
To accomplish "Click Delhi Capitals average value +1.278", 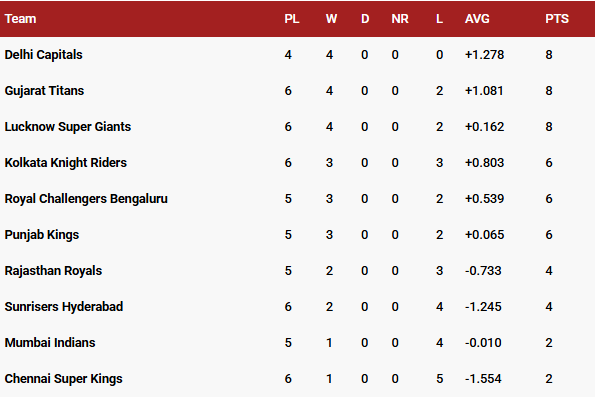I will click(x=485, y=55).
